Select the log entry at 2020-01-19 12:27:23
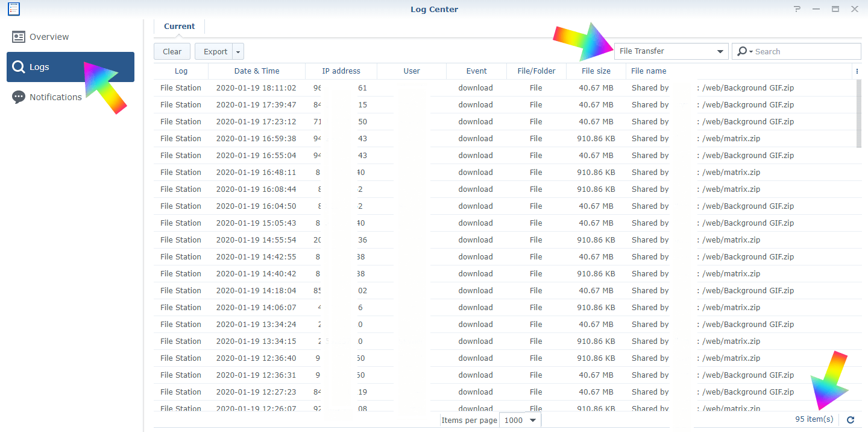Screen dimensions: 868x432 pos(505,392)
